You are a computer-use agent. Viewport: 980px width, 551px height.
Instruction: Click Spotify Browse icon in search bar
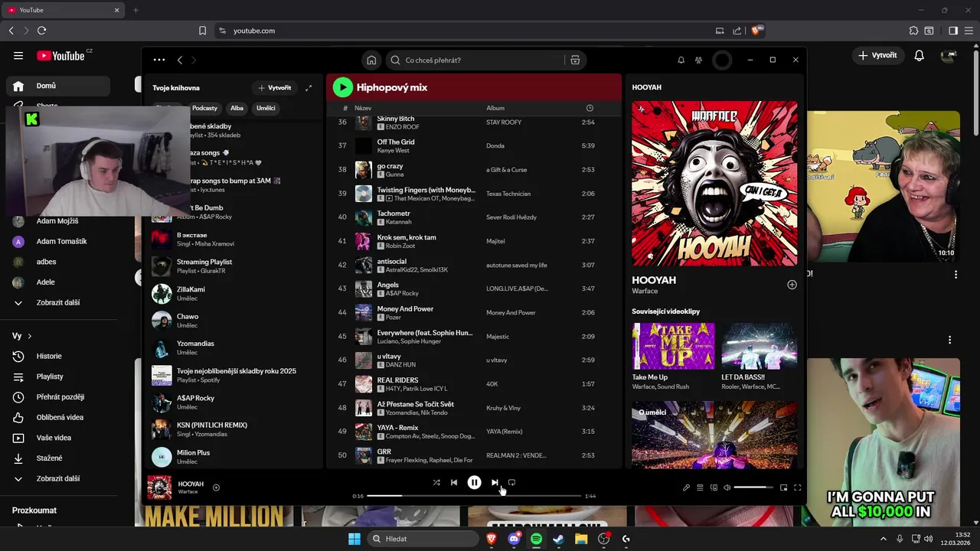click(x=575, y=60)
